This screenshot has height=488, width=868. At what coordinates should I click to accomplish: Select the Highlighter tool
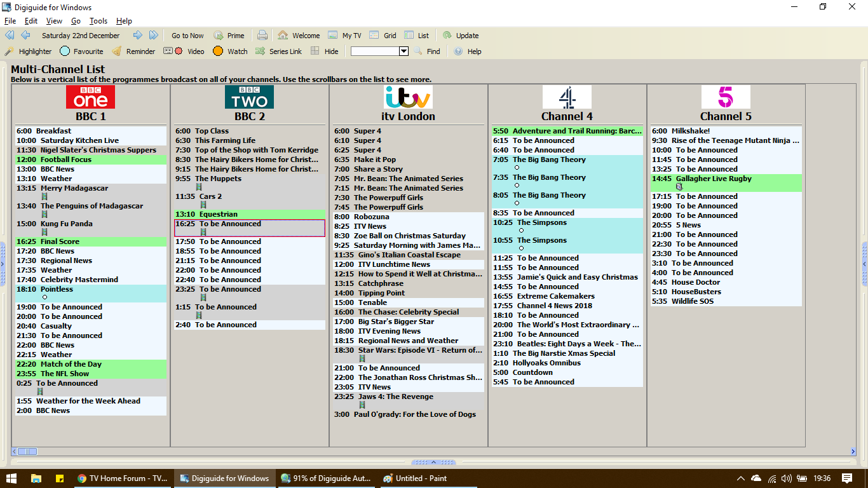click(28, 51)
